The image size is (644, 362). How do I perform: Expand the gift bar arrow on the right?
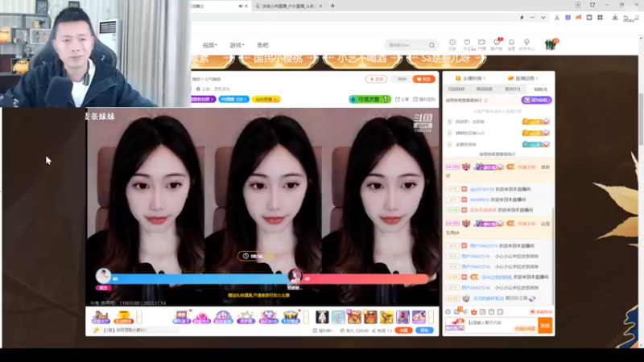click(x=431, y=317)
